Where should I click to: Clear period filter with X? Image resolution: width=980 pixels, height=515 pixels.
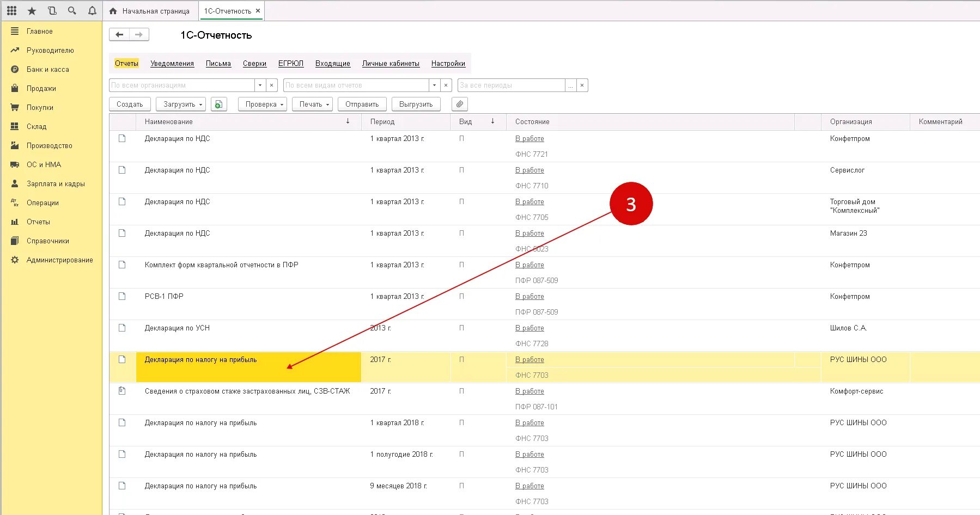(x=582, y=85)
